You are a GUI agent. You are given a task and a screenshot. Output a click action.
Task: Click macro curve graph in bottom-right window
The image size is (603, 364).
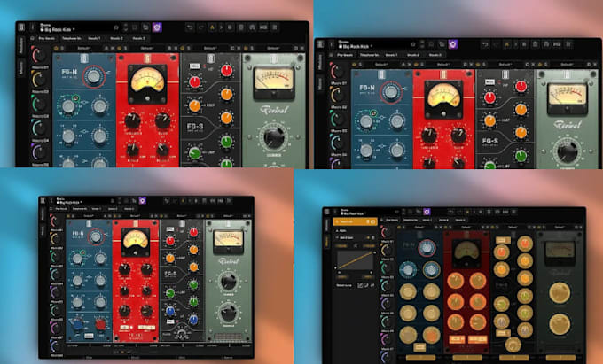[x=356, y=260]
